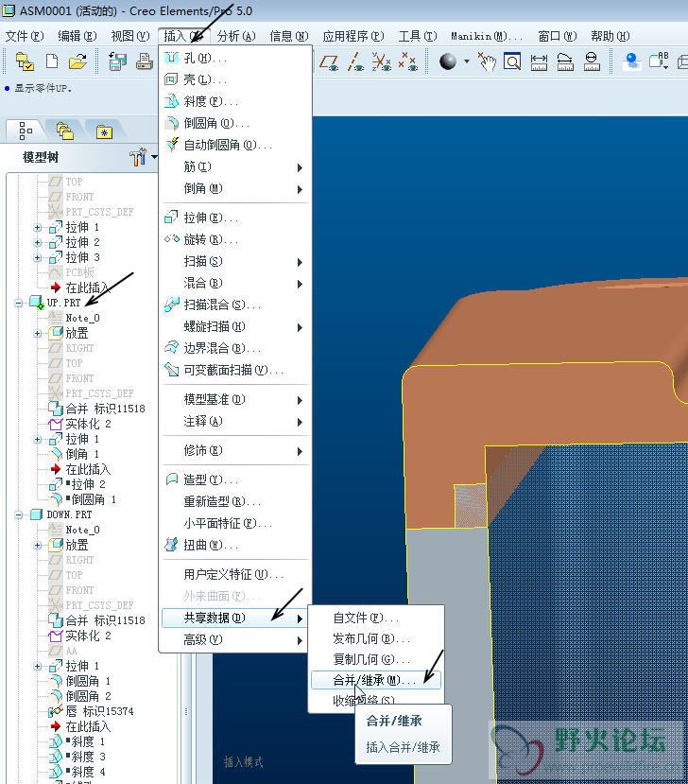Choose 扭曲(W) warp from insert menu
This screenshot has width=688, height=784.
coord(235,545)
